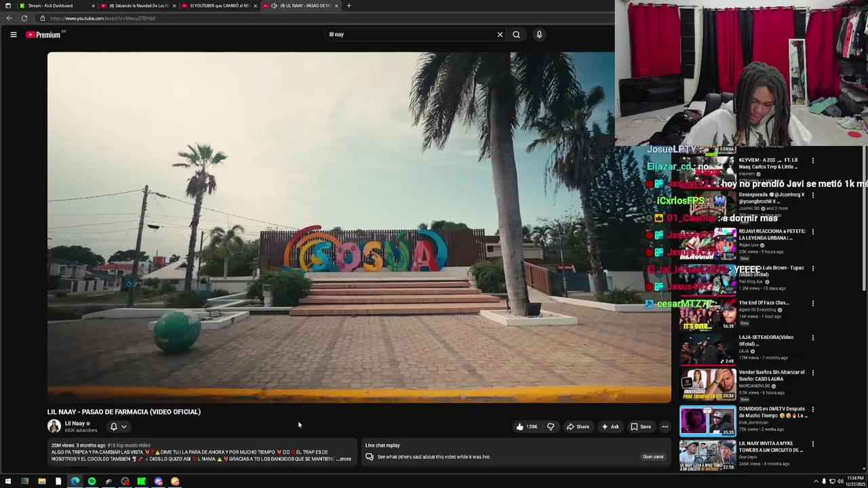
Task: Open options for LIL NAAY INVITA A MYKE video
Action: [x=812, y=444]
